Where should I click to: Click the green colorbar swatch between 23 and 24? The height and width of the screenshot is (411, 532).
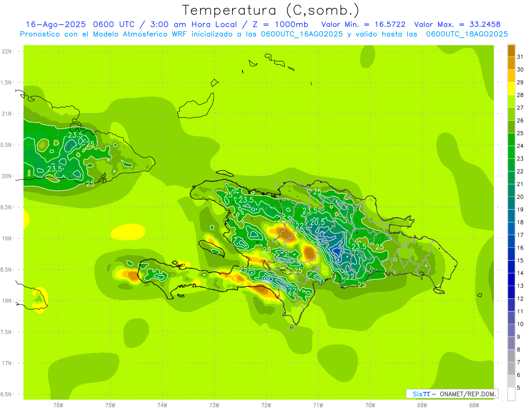click(x=511, y=152)
